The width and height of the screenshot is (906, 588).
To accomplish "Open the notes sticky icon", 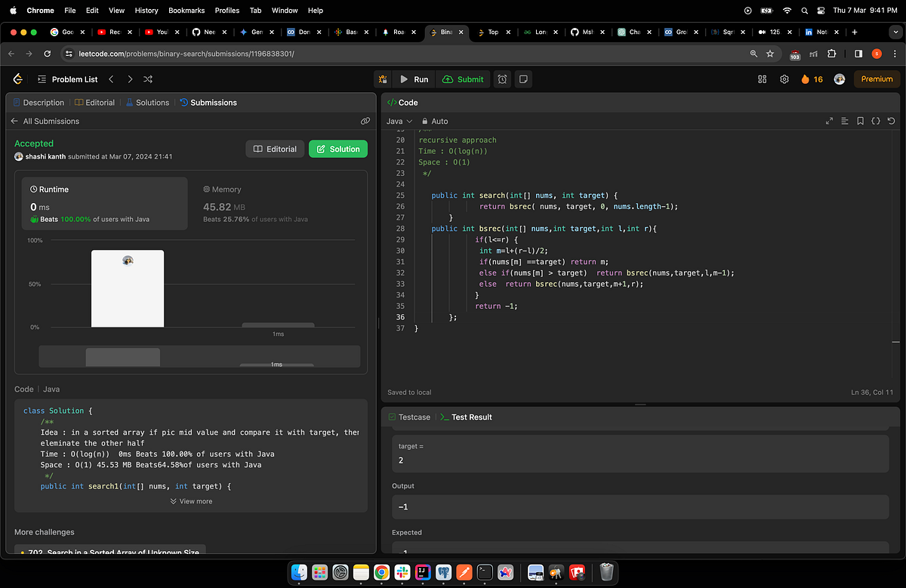I will pos(523,79).
